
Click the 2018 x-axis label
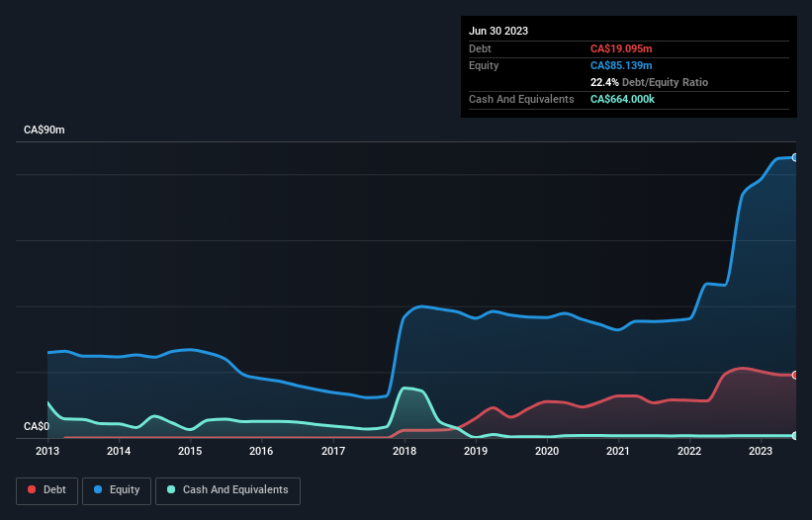pos(405,451)
